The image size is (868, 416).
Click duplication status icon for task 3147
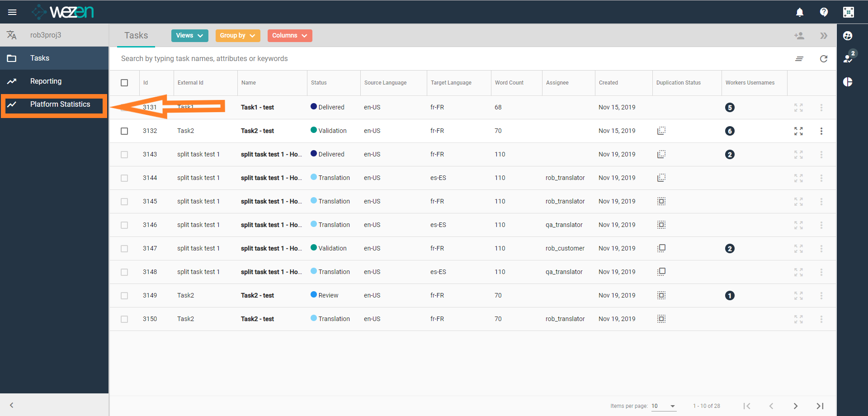tap(661, 248)
